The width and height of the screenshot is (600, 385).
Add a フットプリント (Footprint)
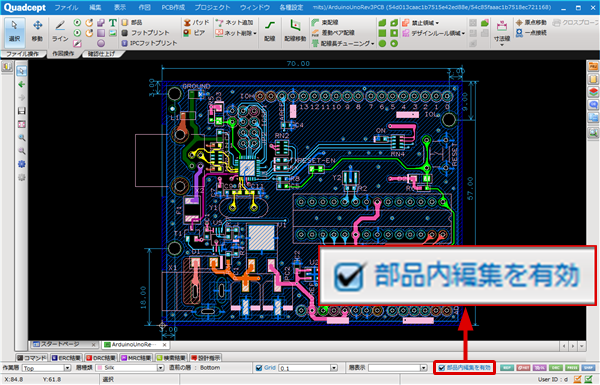click(x=146, y=33)
